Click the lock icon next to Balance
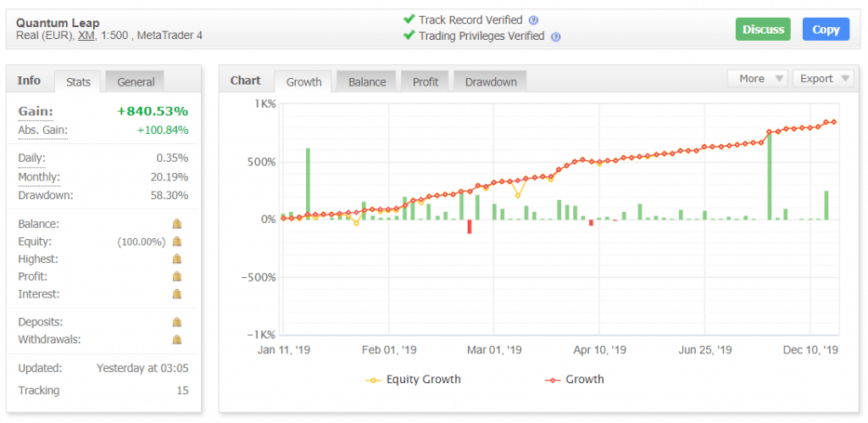Screen dimensions: 868x423 point(177,225)
